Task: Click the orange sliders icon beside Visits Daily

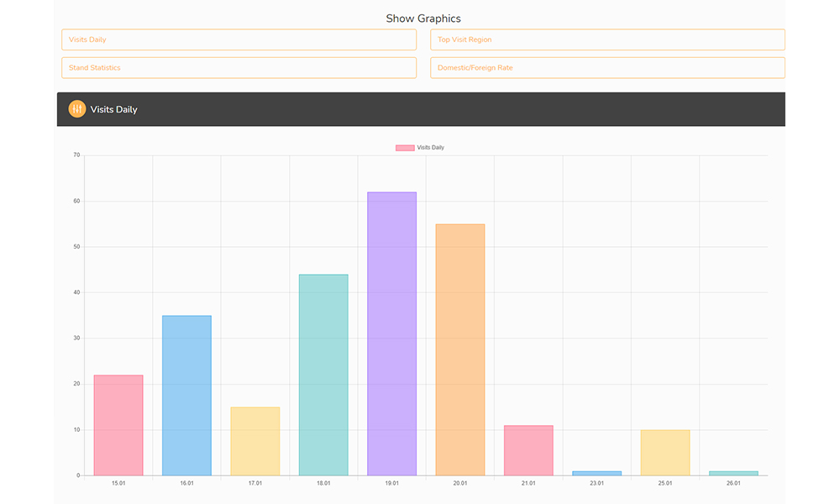Action: click(77, 109)
